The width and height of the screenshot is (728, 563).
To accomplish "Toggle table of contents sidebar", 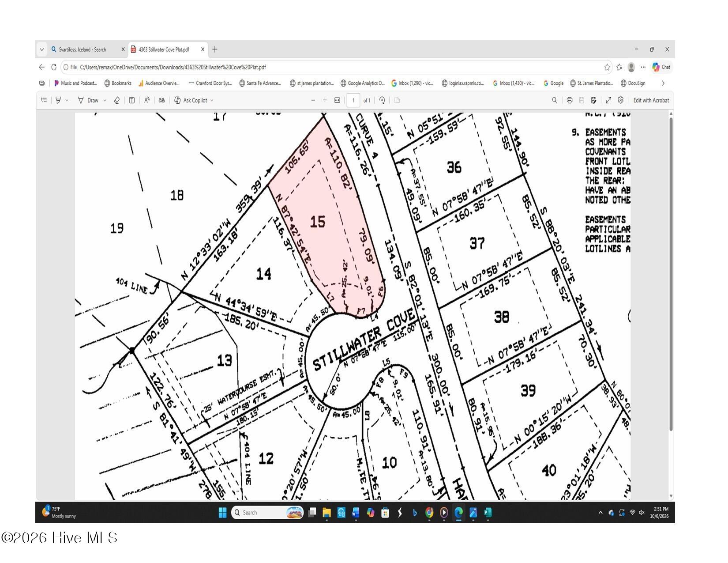I will (44, 100).
